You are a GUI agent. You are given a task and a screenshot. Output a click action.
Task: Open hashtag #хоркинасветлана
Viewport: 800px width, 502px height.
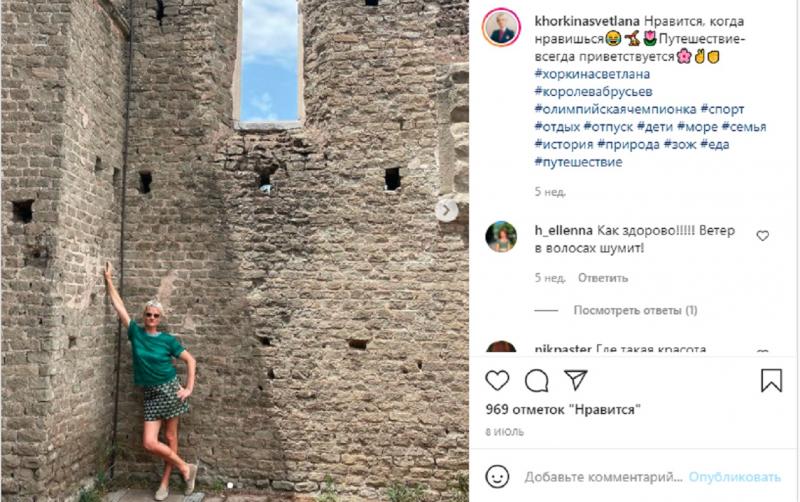click(592, 74)
